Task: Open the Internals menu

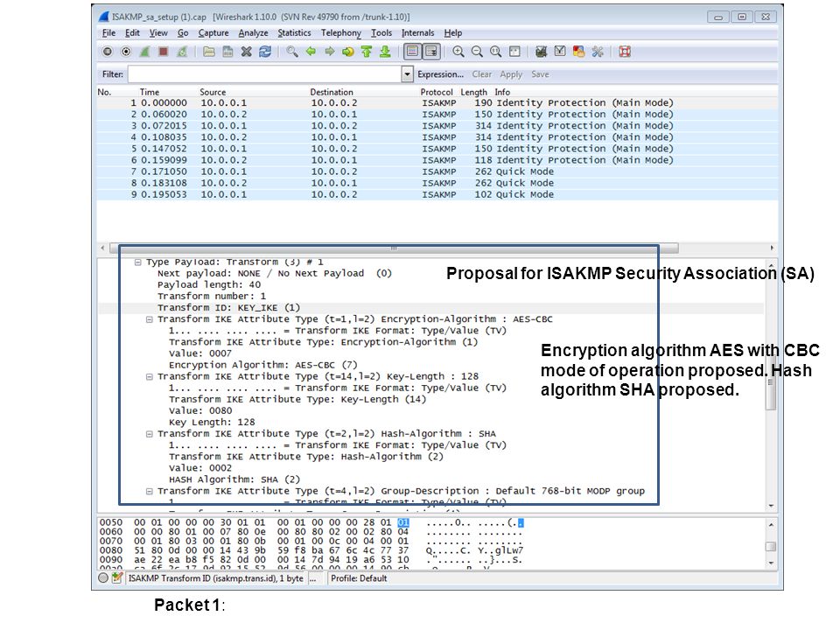Action: coord(418,33)
